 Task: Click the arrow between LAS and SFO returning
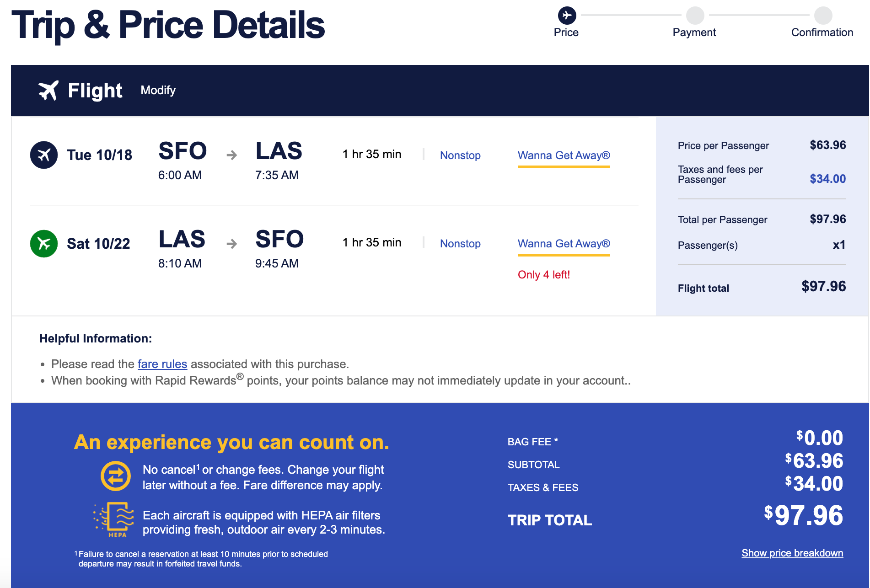[231, 244]
